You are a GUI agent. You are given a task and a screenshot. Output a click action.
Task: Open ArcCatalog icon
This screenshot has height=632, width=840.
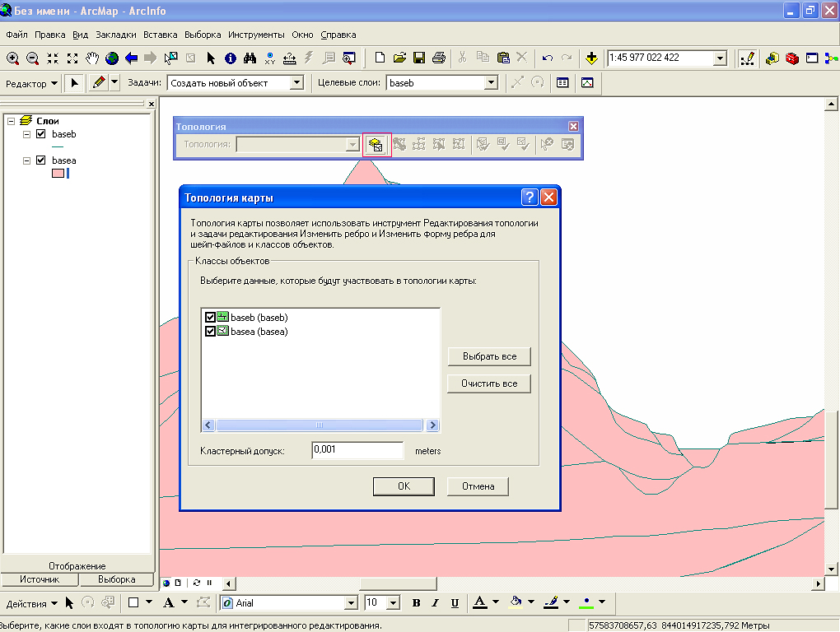coord(772,58)
